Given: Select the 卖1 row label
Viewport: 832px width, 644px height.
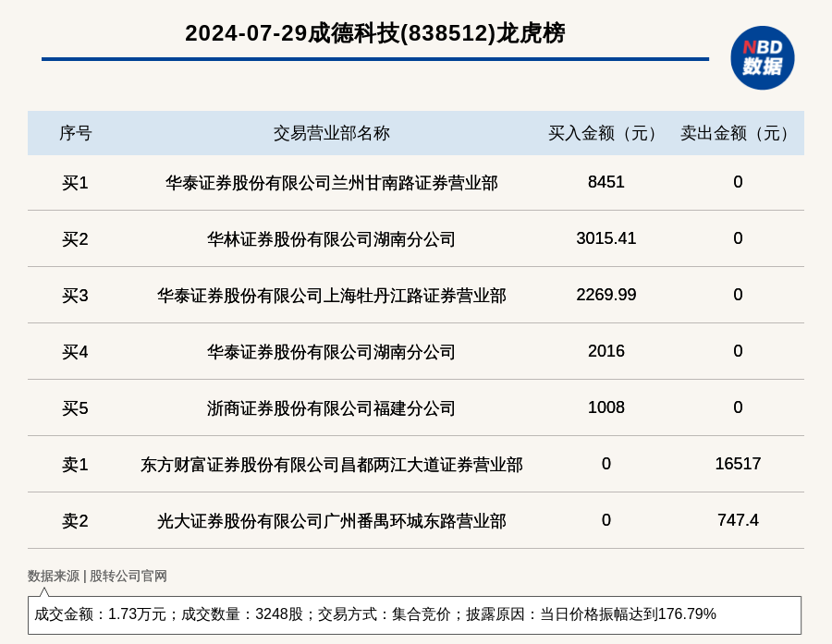Looking at the screenshot, I should pyautogui.click(x=76, y=464).
